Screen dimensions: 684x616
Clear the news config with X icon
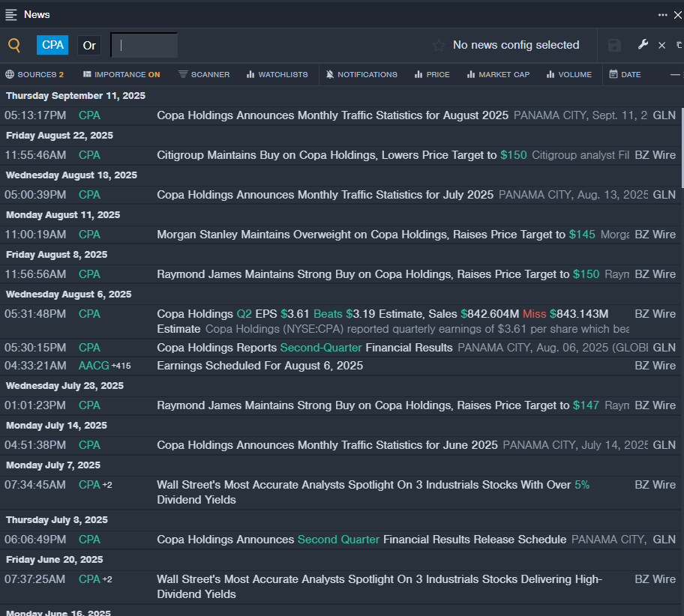(x=661, y=46)
